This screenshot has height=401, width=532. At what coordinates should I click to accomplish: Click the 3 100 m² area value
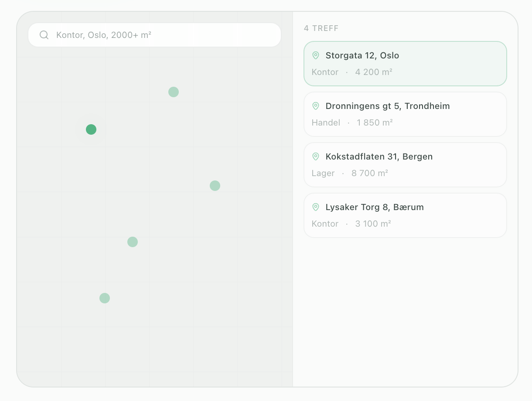373,224
